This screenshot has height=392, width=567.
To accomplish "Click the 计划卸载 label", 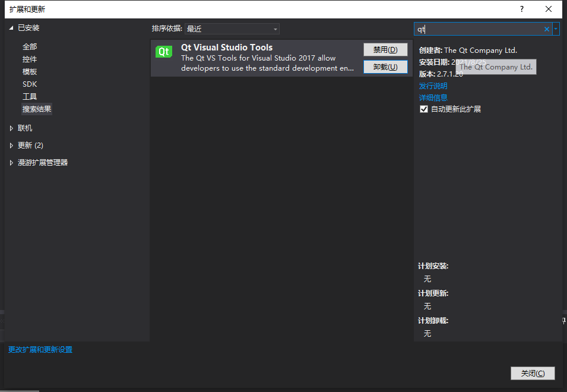I will (x=433, y=321).
